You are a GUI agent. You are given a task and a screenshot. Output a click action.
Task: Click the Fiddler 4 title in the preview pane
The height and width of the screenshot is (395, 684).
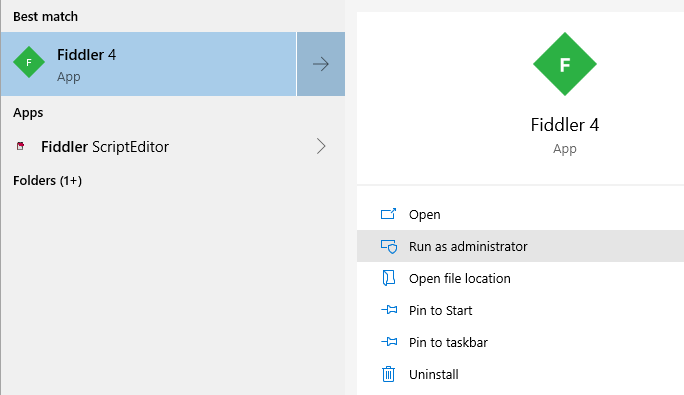[564, 125]
